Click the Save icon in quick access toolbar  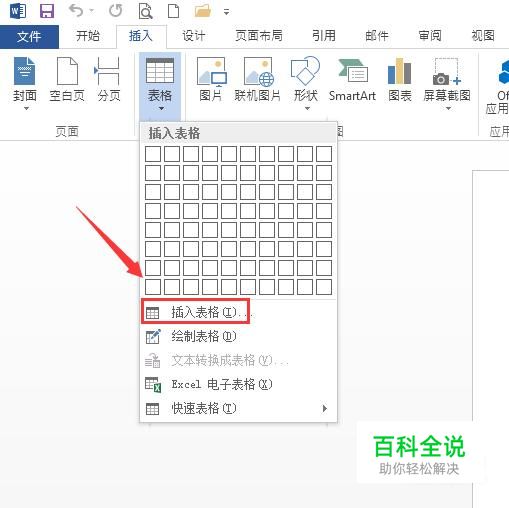[x=47, y=11]
